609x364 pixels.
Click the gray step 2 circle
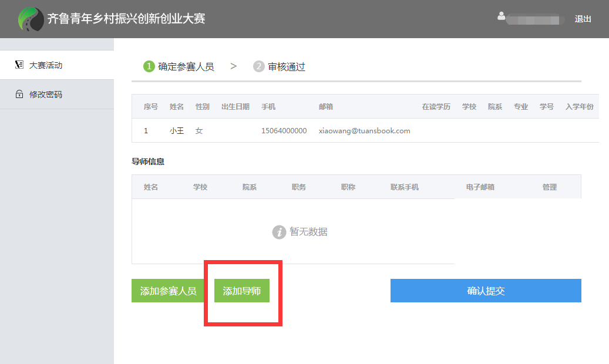(259, 66)
